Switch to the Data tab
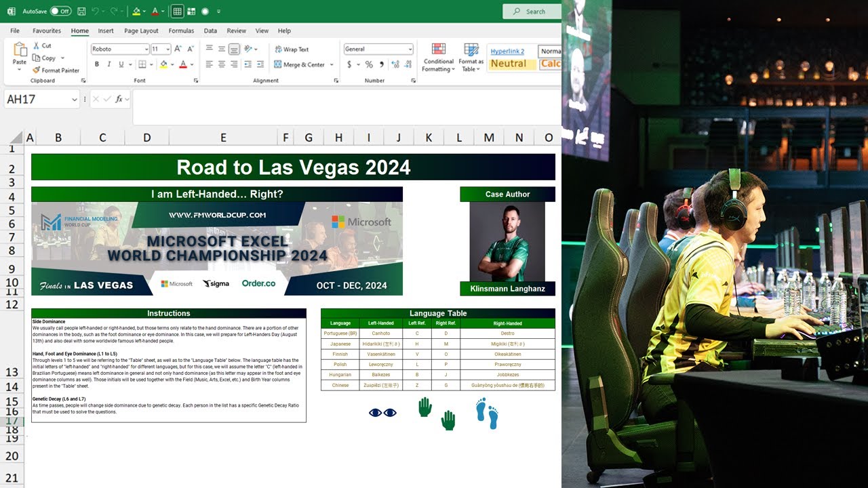This screenshot has height=488, width=868. click(210, 30)
